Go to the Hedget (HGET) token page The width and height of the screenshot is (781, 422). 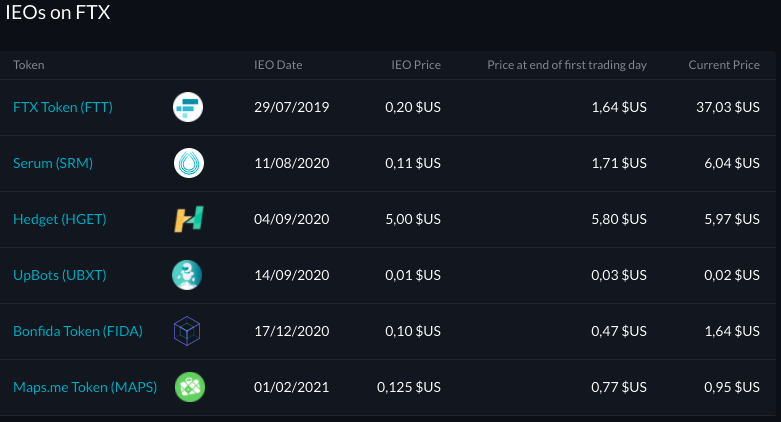click(x=60, y=219)
